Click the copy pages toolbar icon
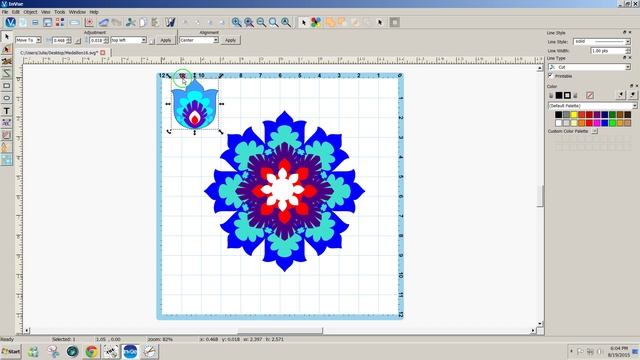640x360 pixels. pos(143,22)
